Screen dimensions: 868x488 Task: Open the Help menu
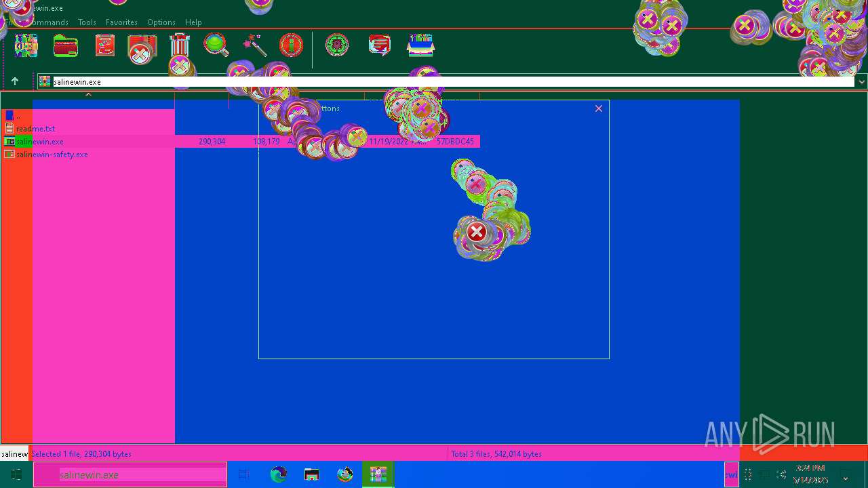click(x=193, y=22)
